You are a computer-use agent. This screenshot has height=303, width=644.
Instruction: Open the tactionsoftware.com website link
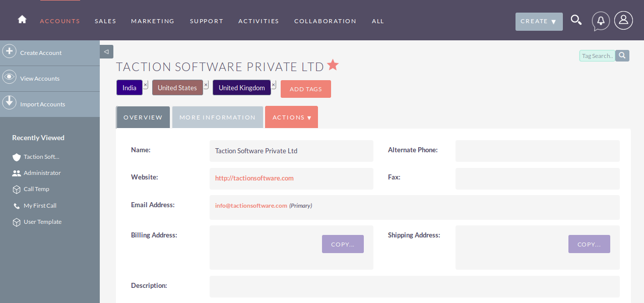point(254,178)
